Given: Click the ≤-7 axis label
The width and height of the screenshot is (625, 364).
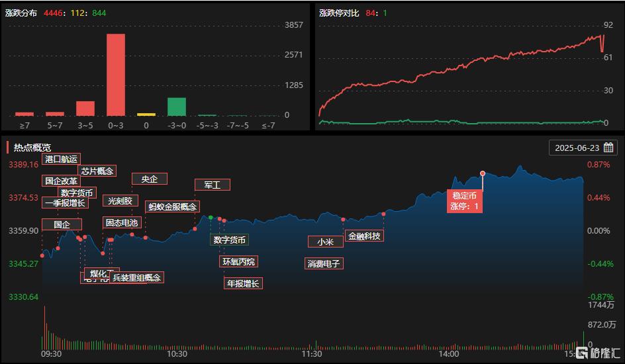Looking at the screenshot, I should point(268,126).
